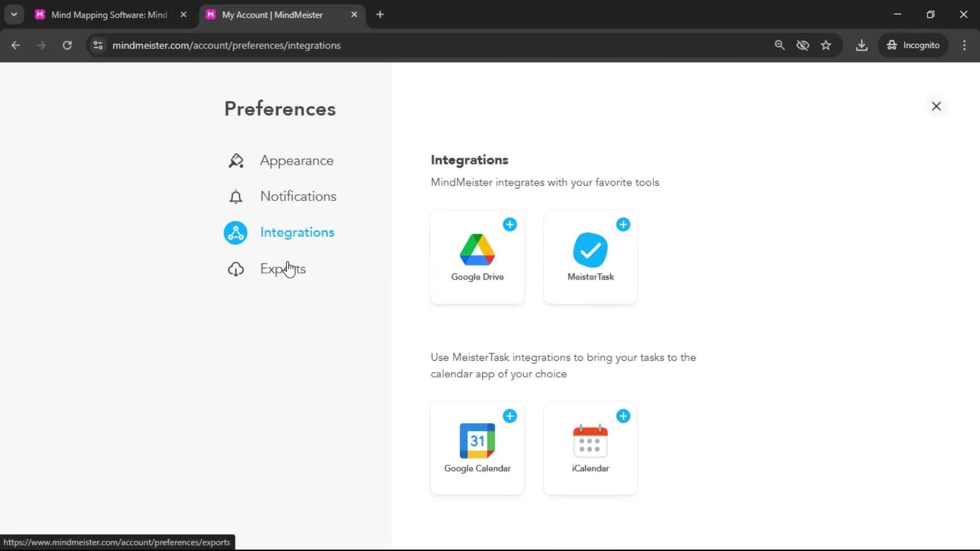Viewport: 980px width, 551px height.
Task: Open a new browser tab
Action: pos(380,15)
